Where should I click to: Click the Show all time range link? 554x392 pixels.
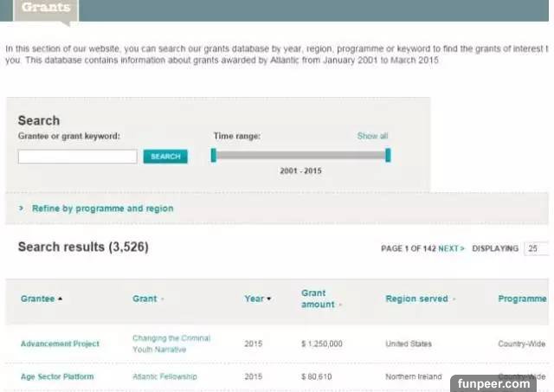(x=372, y=136)
